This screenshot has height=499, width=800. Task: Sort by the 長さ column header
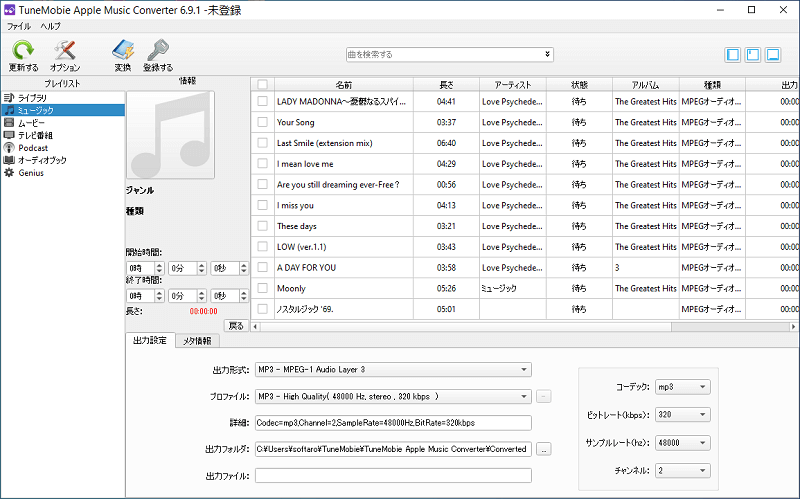tap(446, 85)
